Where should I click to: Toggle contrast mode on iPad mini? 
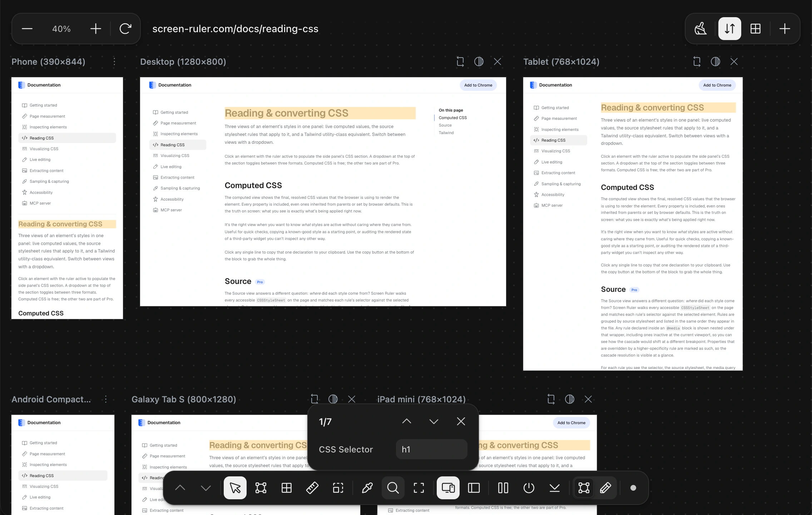tap(570, 399)
